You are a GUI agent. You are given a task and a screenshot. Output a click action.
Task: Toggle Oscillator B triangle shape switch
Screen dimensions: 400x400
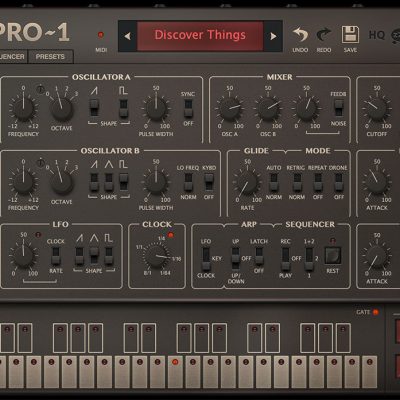point(109,182)
